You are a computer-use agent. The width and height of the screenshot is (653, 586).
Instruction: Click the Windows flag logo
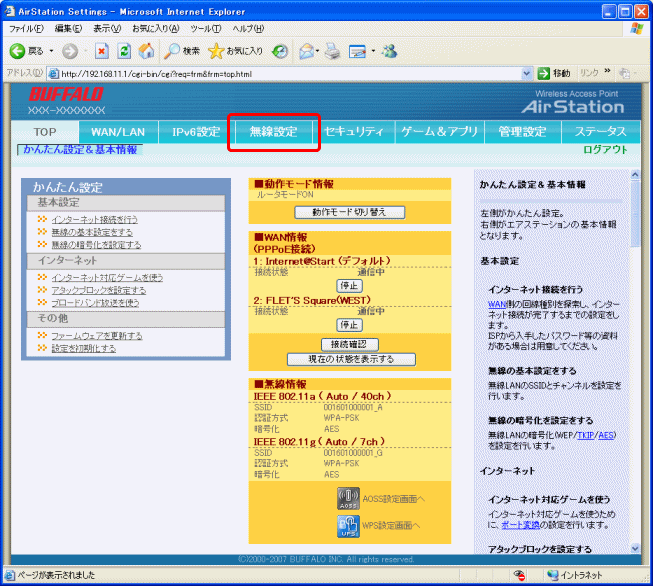coord(636,28)
